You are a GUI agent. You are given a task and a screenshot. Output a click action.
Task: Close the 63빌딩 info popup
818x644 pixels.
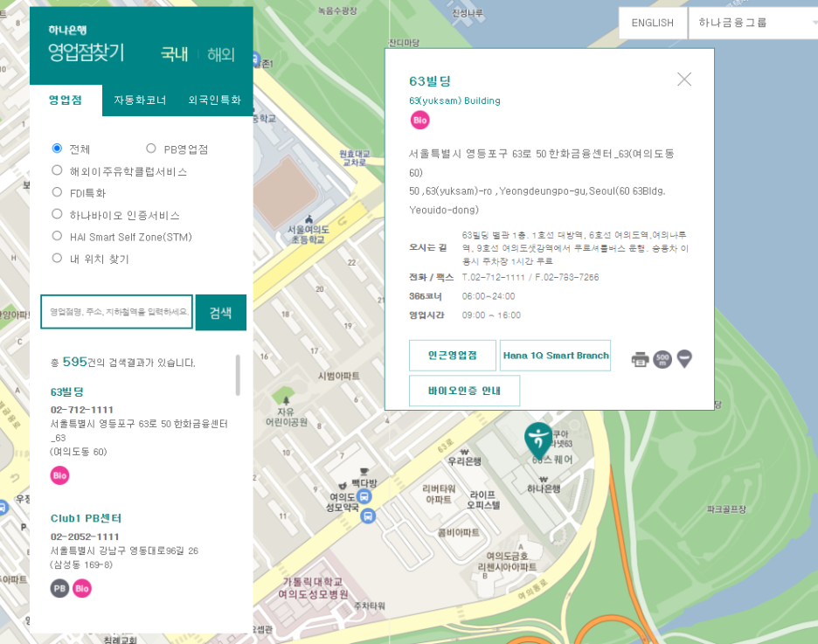[684, 80]
